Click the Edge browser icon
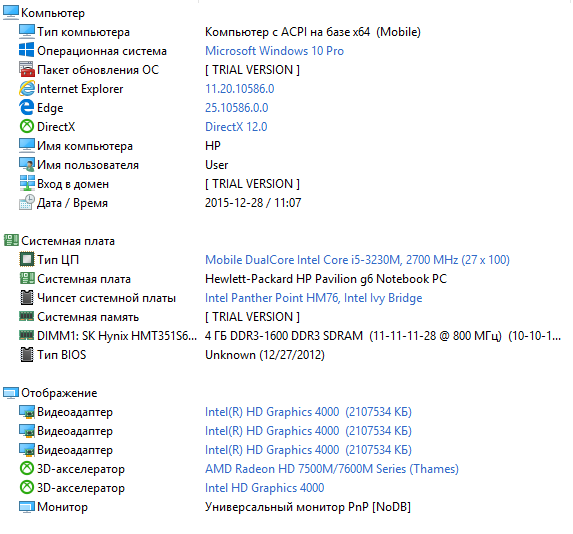 [x=27, y=107]
